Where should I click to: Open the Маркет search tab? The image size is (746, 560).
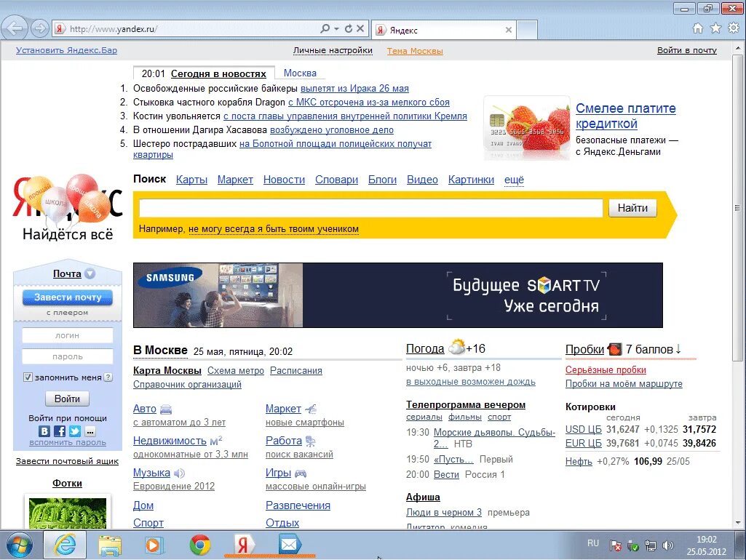235,180
